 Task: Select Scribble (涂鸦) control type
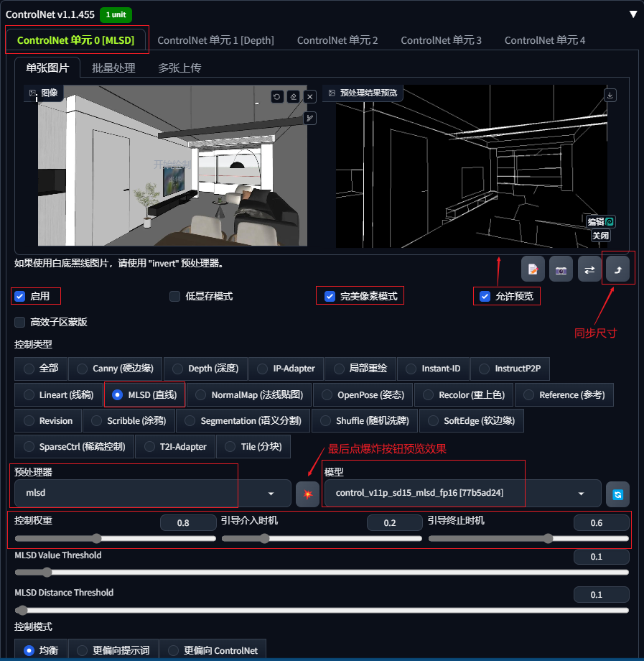click(x=129, y=421)
